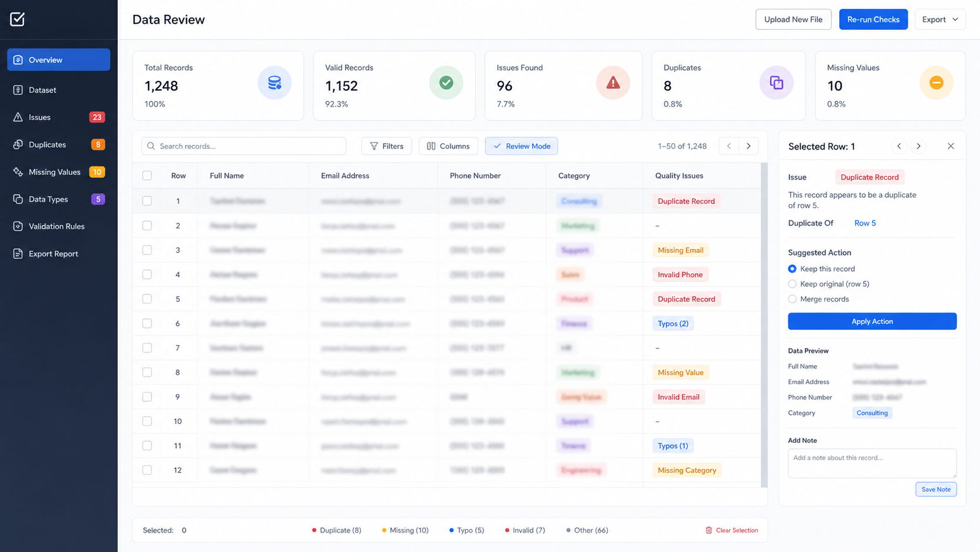Toggle the select-all header checkbox
Image resolution: width=980 pixels, height=552 pixels.
tap(147, 175)
